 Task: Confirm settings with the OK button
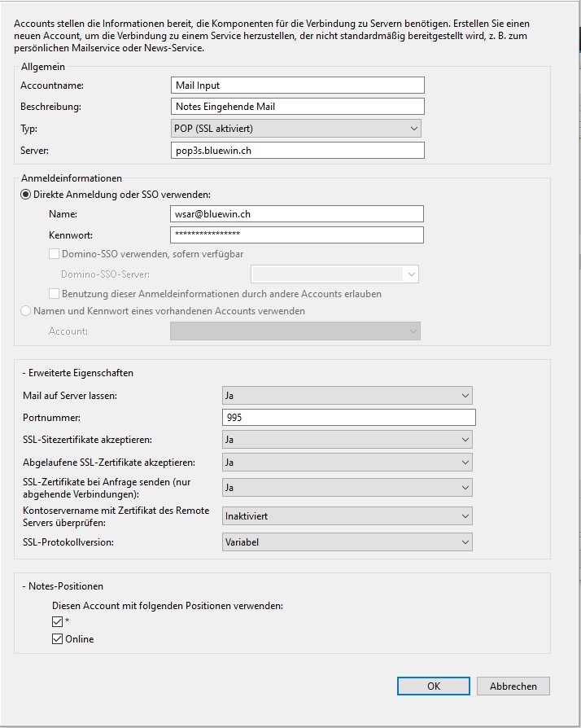pos(433,686)
